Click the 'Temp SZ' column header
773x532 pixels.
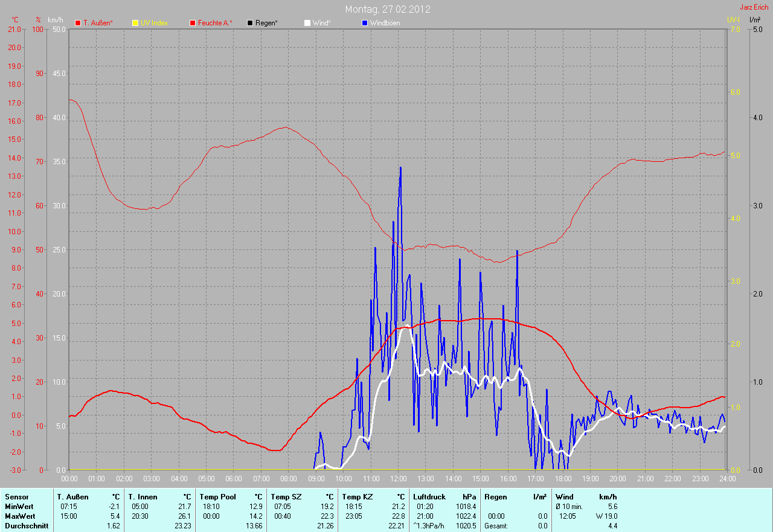pos(286,497)
